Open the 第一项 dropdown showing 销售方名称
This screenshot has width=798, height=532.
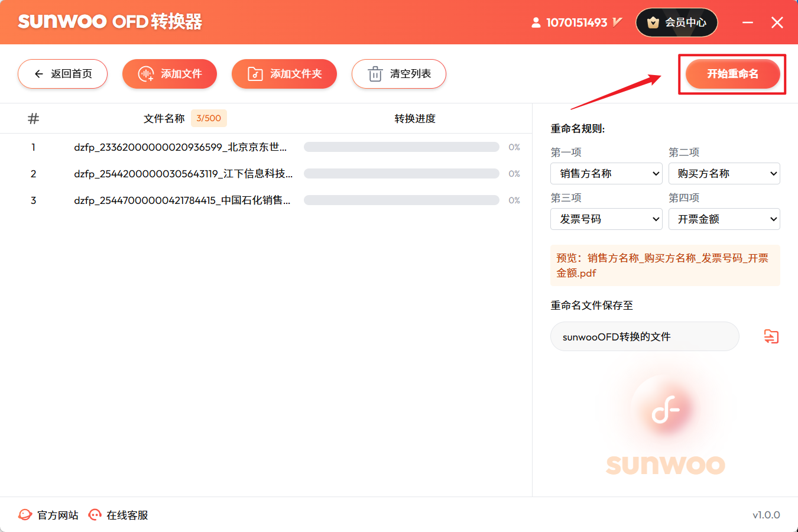coord(606,174)
